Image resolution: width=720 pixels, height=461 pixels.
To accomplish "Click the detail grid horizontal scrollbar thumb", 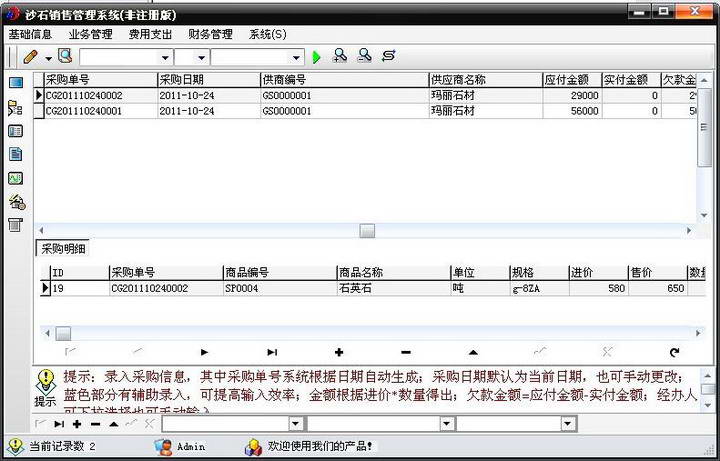I will [x=63, y=333].
